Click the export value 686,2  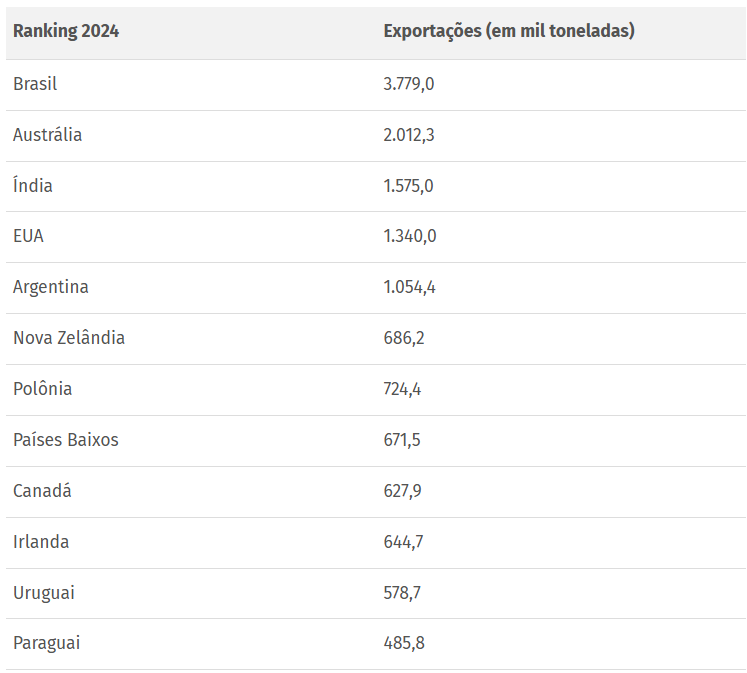point(404,338)
